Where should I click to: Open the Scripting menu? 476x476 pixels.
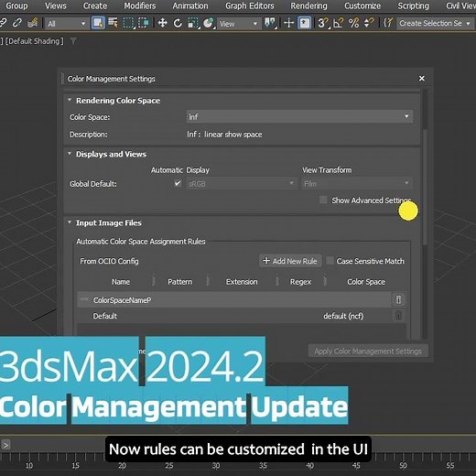[x=413, y=5]
